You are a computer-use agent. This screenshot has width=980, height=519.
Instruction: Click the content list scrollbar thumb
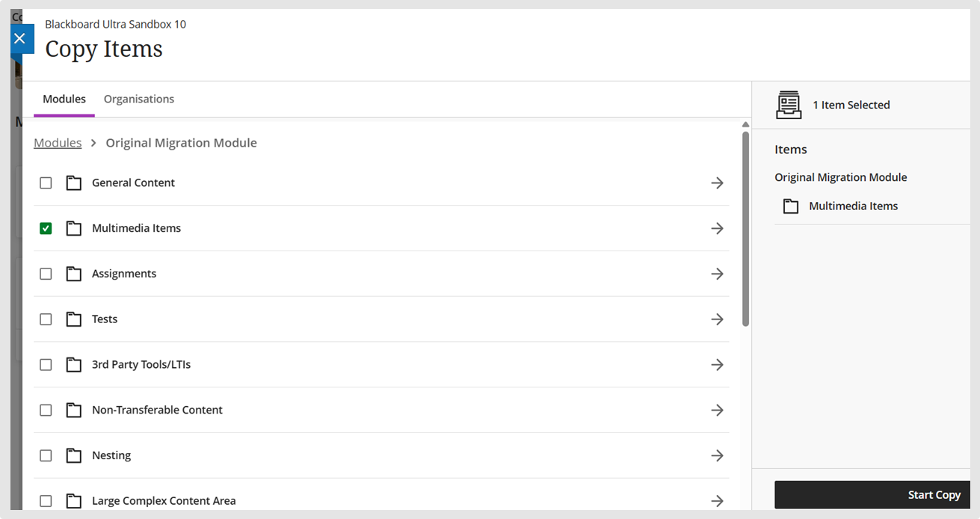745,229
